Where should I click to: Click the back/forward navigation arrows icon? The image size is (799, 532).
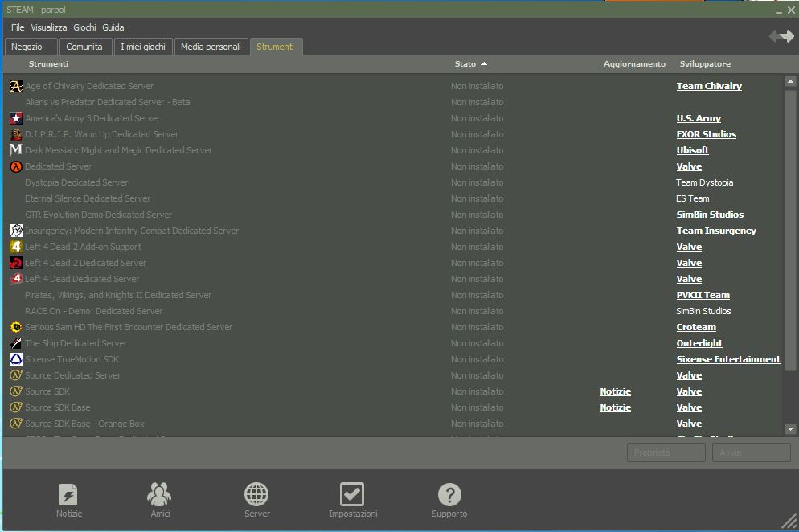781,36
